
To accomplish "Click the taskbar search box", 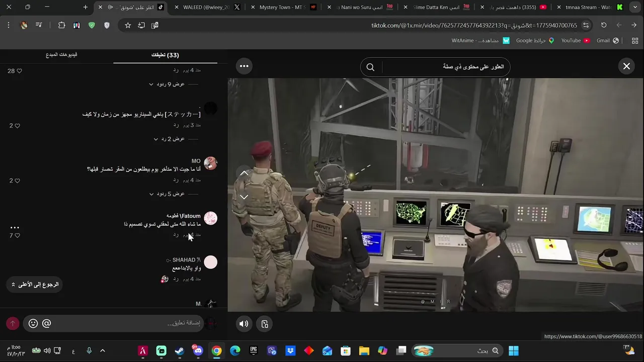I will click(458, 350).
